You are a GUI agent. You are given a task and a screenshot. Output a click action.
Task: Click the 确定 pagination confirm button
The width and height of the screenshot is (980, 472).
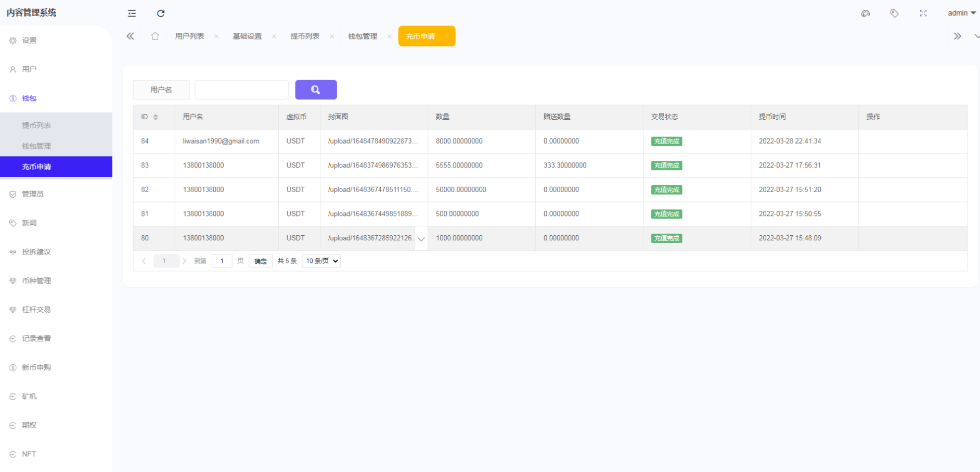[x=261, y=261]
